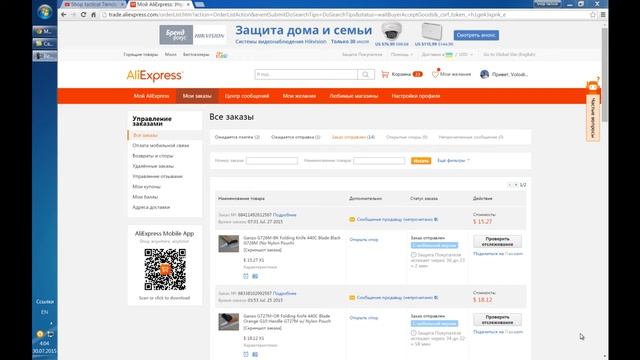The image size is (640, 360).
Task: Open Любимые магазины in the orange nav
Action: tap(354, 96)
